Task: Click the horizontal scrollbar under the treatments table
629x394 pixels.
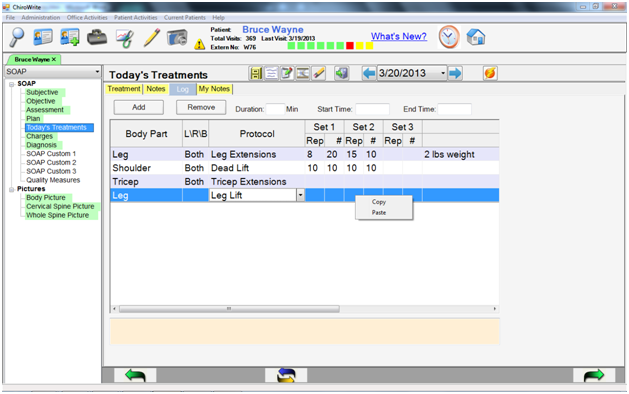Action: pyautogui.click(x=229, y=309)
